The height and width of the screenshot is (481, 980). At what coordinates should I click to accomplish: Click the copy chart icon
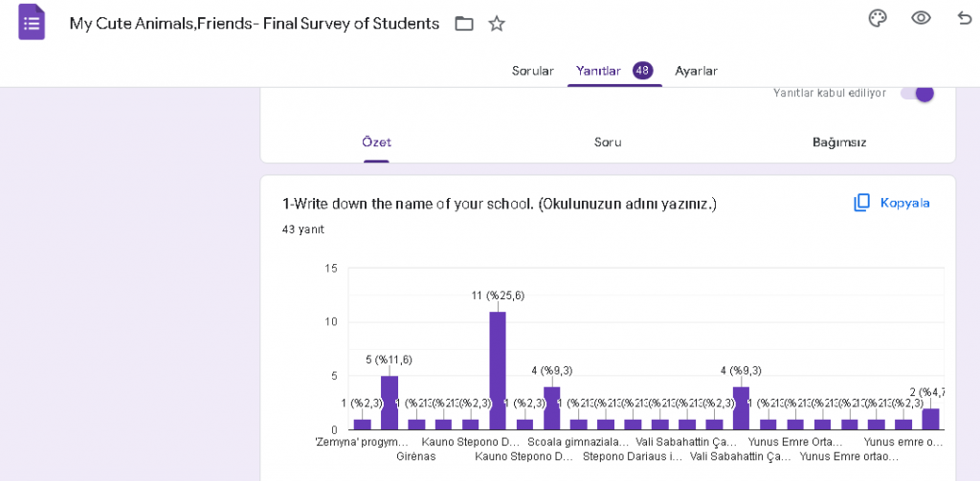click(x=862, y=203)
